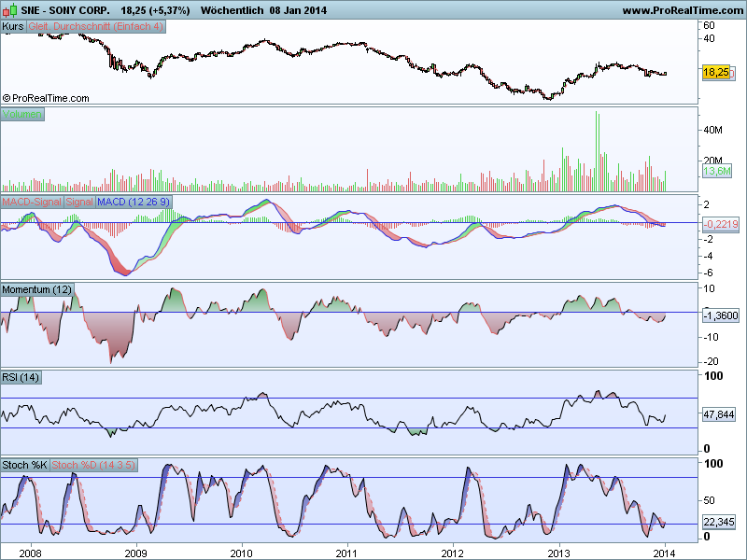The image size is (747, 560).
Task: Click the 60 price axis label
Action: [x=709, y=26]
